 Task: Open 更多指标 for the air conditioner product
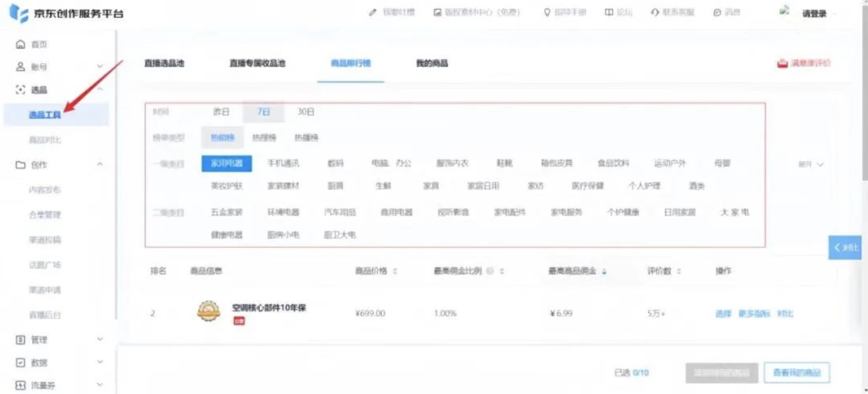(x=755, y=313)
